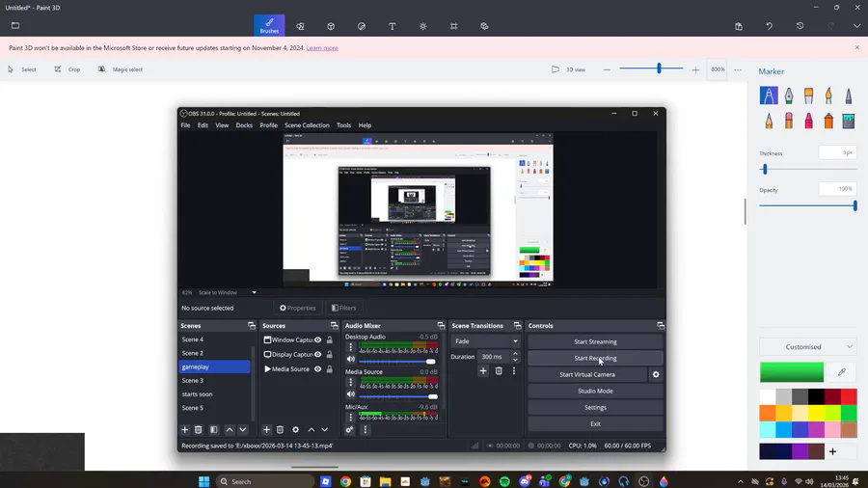Open the Docks menu in OBS
Viewport: 868px width, 488px height.
(244, 125)
